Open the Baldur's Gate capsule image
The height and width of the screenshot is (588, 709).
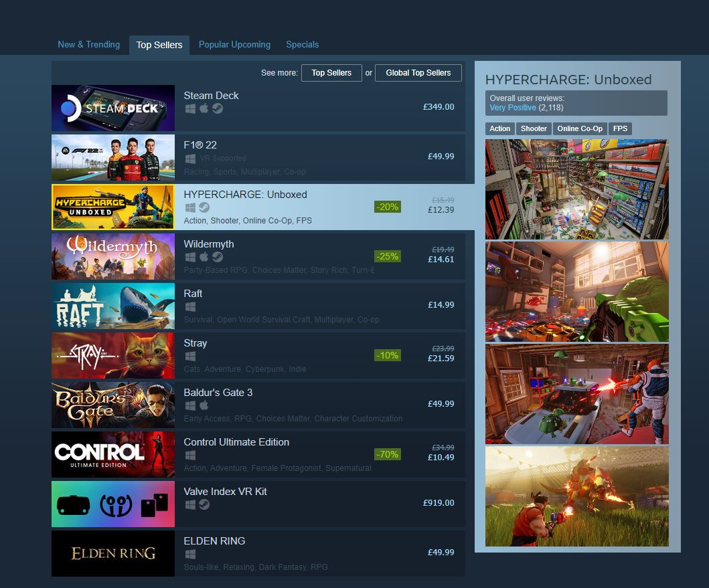(113, 405)
